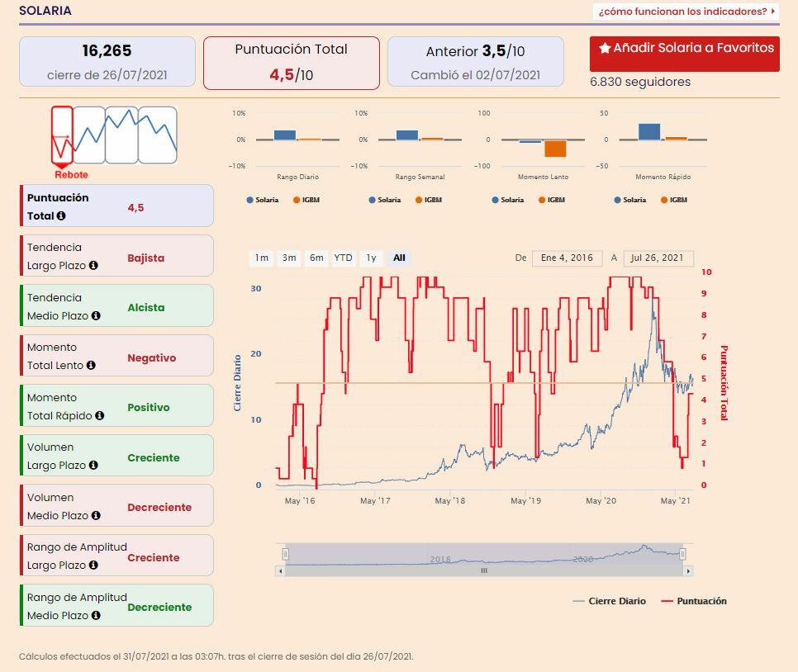
Task: Open info icon for Tendencia Medio Plazo
Action: click(96, 316)
